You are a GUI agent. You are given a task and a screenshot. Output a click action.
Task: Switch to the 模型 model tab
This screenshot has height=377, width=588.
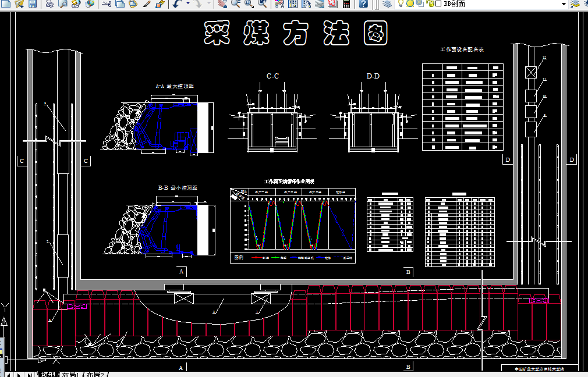click(x=48, y=374)
